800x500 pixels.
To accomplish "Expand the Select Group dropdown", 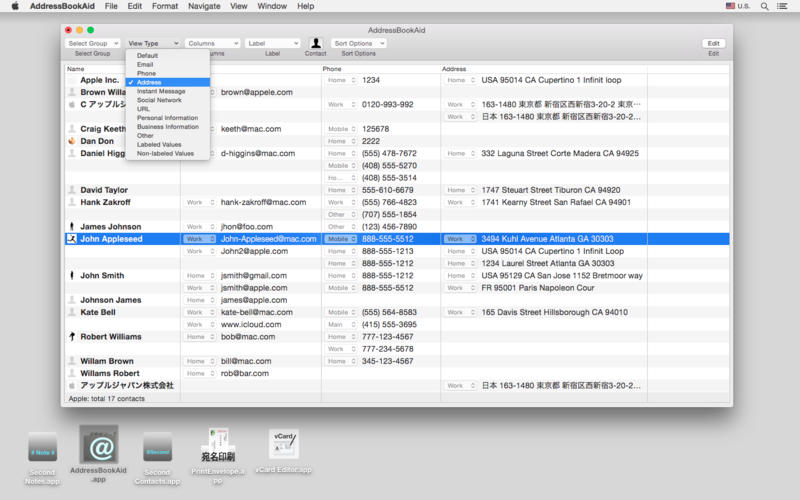I will click(x=92, y=43).
